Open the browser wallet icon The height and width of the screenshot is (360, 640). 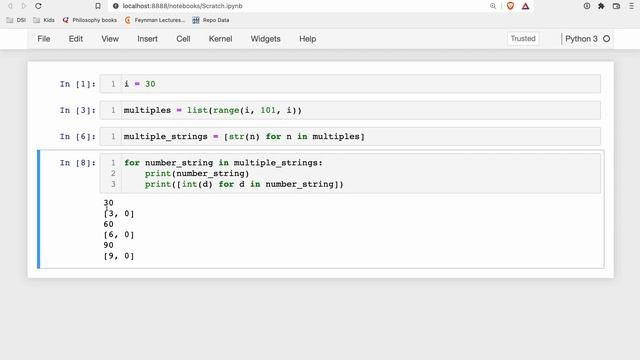pyautogui.click(x=616, y=6)
